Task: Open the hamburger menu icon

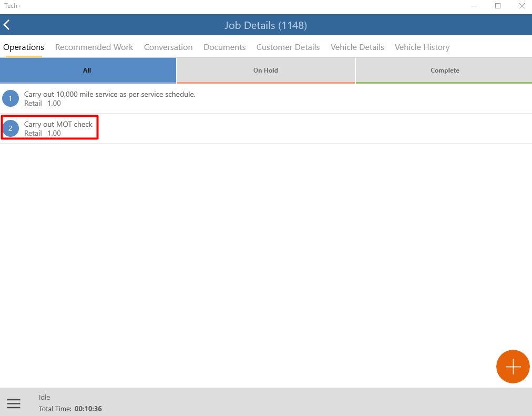Action: (14, 403)
